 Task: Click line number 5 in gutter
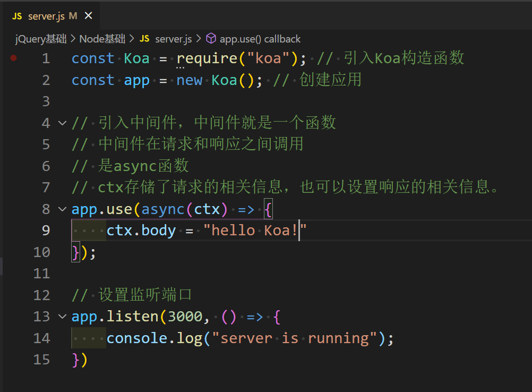point(46,144)
